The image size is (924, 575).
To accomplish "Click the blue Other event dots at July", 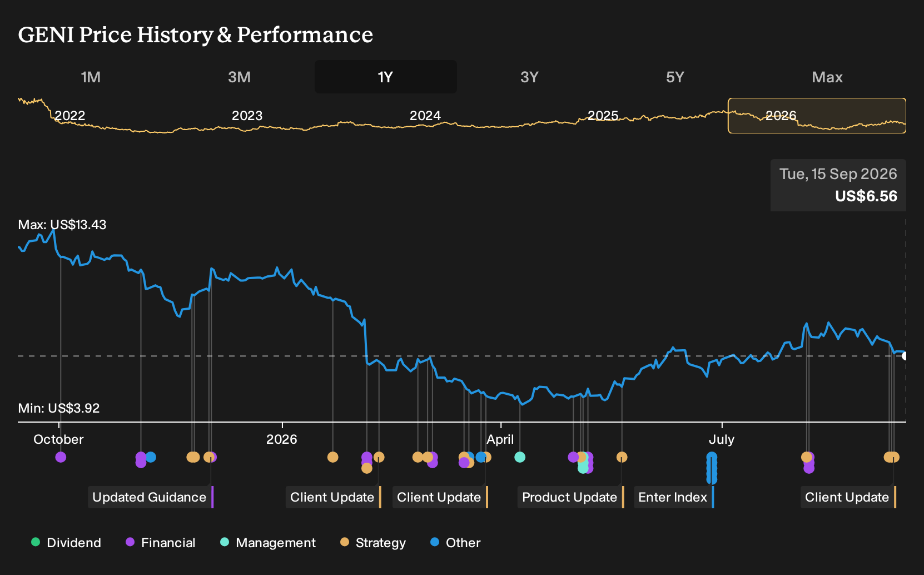I will point(712,468).
